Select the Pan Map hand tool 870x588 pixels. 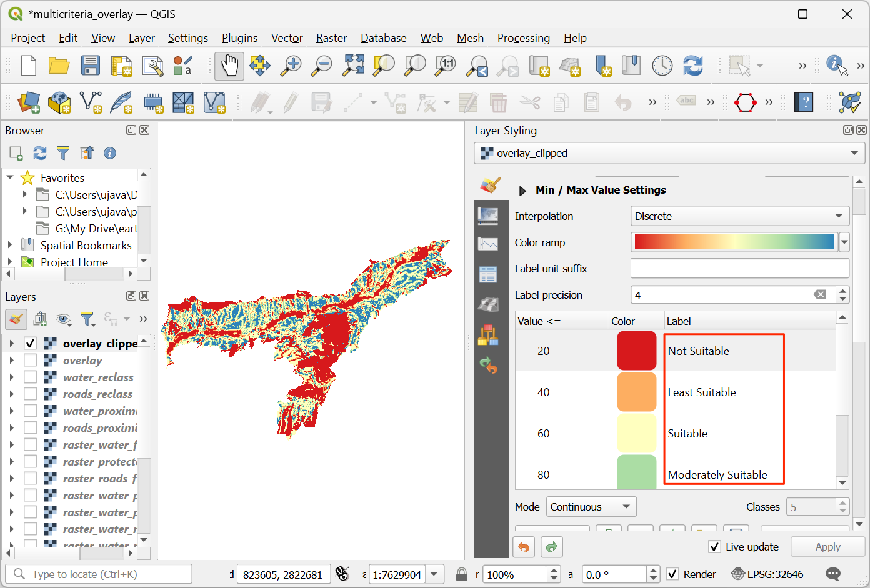[229, 66]
